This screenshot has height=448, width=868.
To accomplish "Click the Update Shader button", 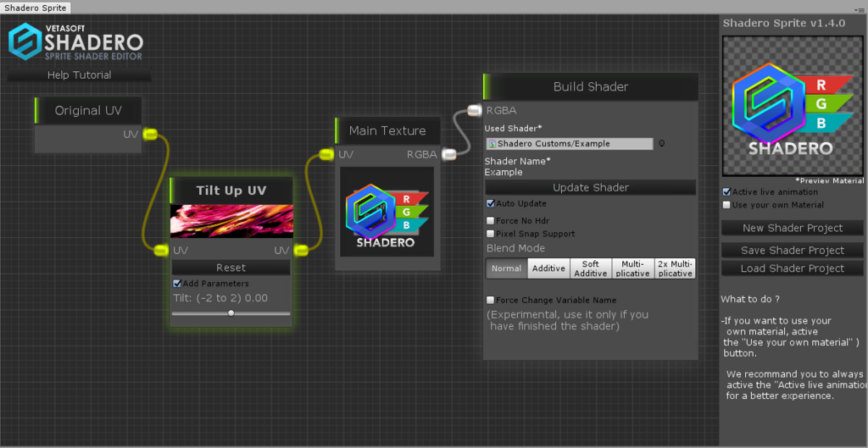I will [x=591, y=187].
